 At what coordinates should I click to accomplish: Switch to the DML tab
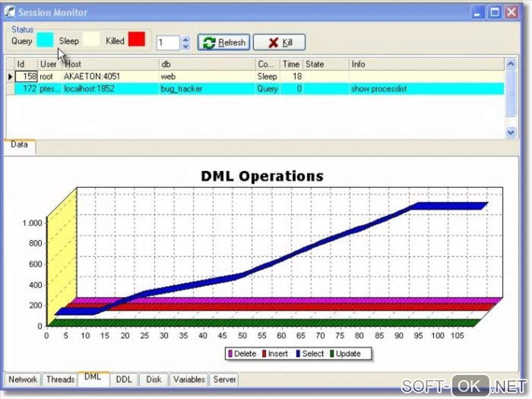tap(93, 378)
